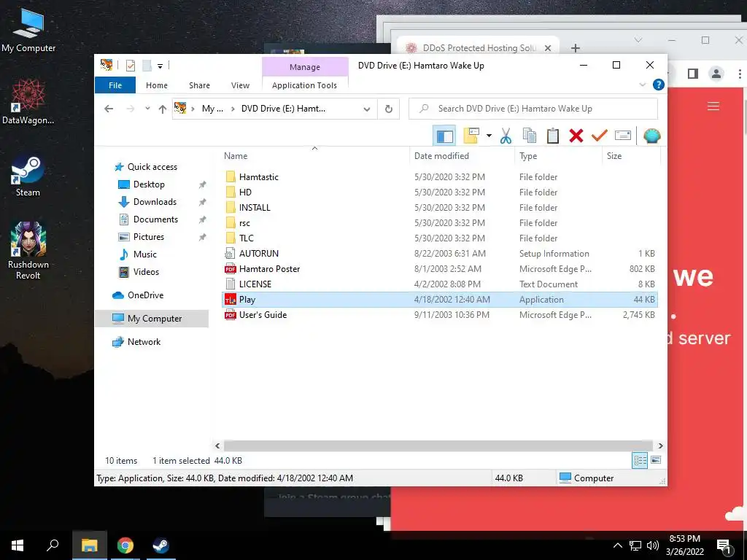The height and width of the screenshot is (560, 747).
Task: Switch to the View ribbon tab
Action: (x=240, y=85)
